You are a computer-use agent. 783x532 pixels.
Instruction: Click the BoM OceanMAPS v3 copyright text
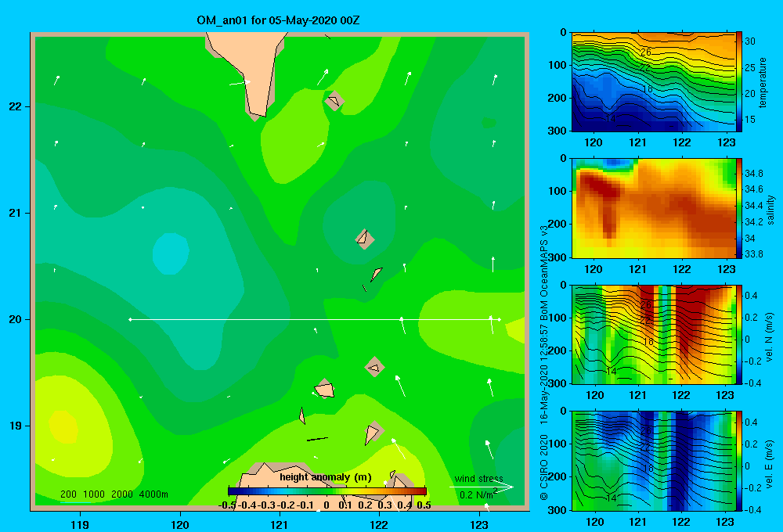point(544,361)
